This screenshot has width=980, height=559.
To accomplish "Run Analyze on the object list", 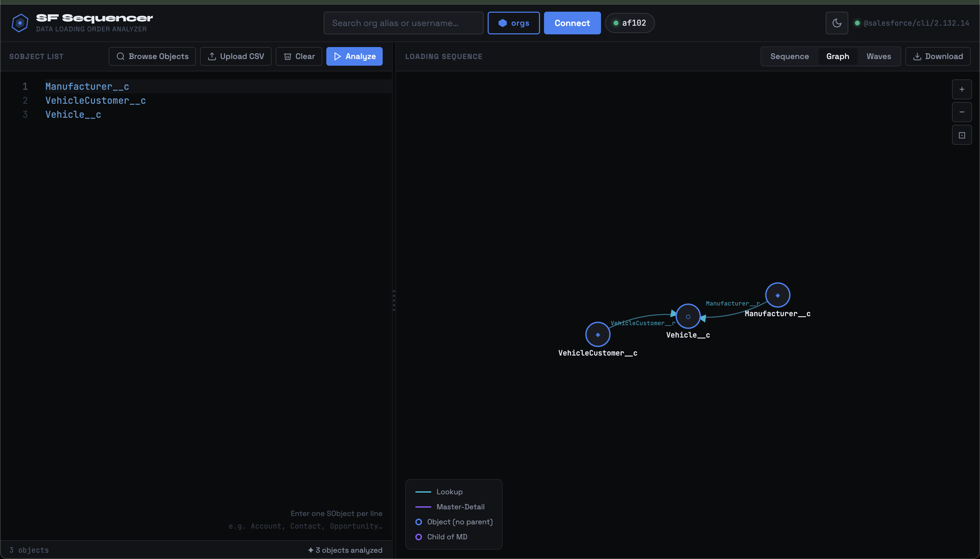I will tap(354, 56).
